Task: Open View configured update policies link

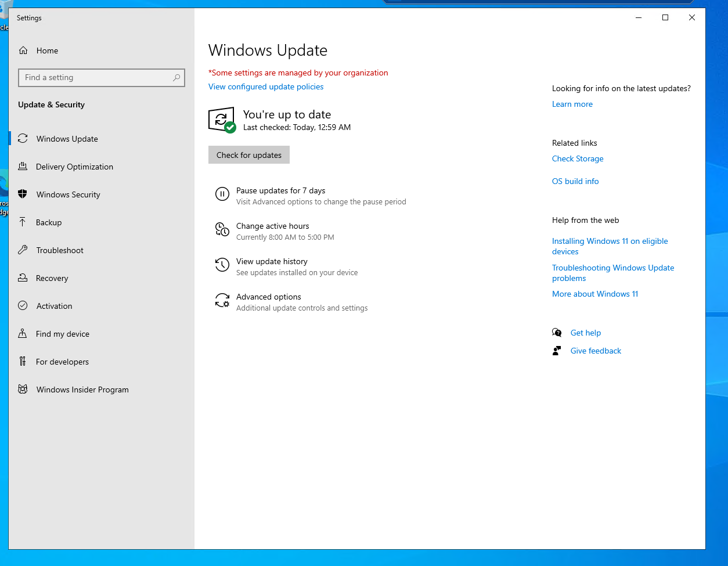Action: (x=266, y=86)
